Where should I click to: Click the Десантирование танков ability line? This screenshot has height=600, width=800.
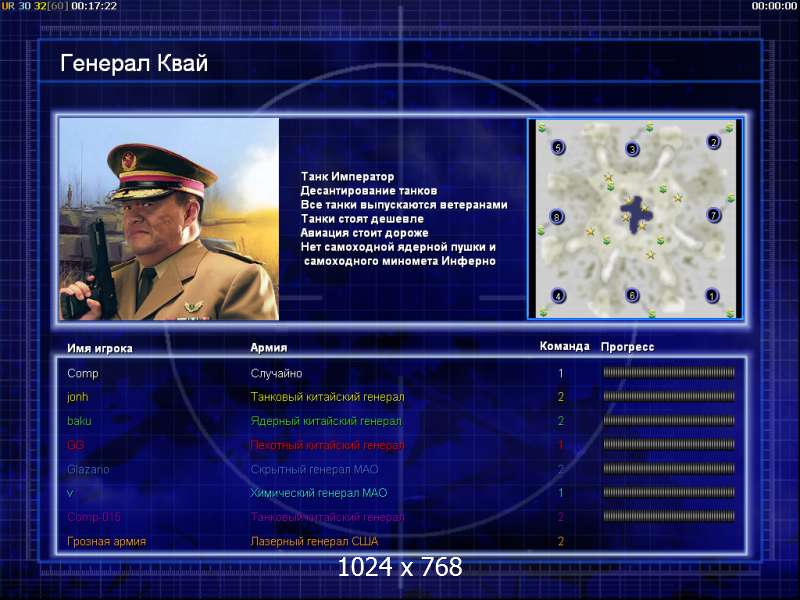(369, 191)
